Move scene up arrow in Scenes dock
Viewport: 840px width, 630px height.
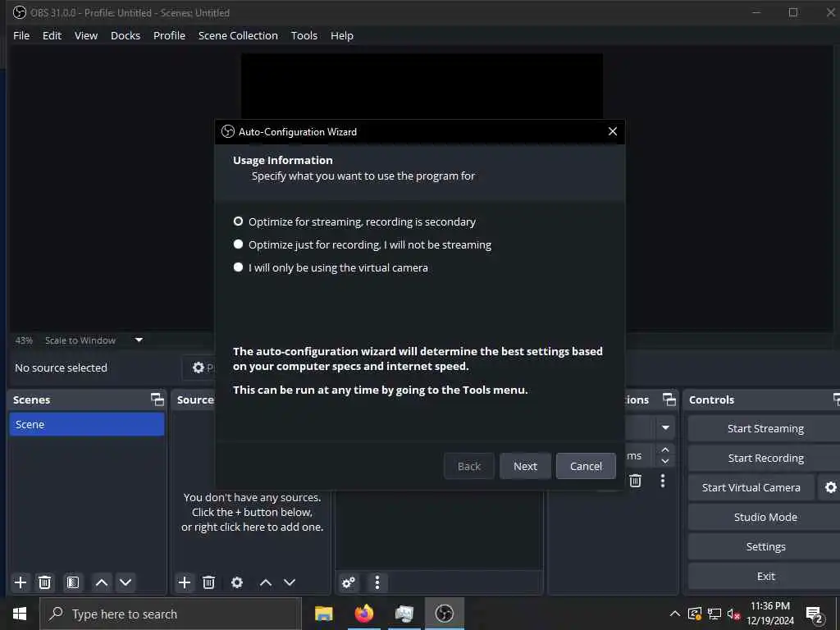coord(101,582)
